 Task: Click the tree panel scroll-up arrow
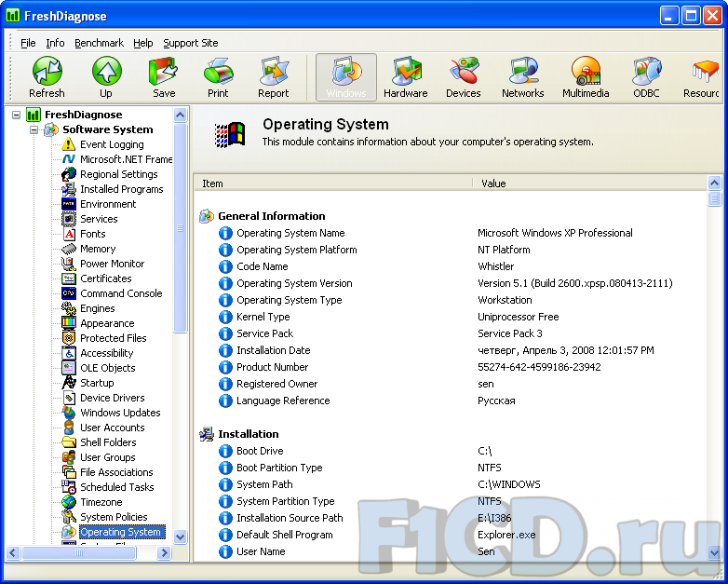click(x=181, y=115)
